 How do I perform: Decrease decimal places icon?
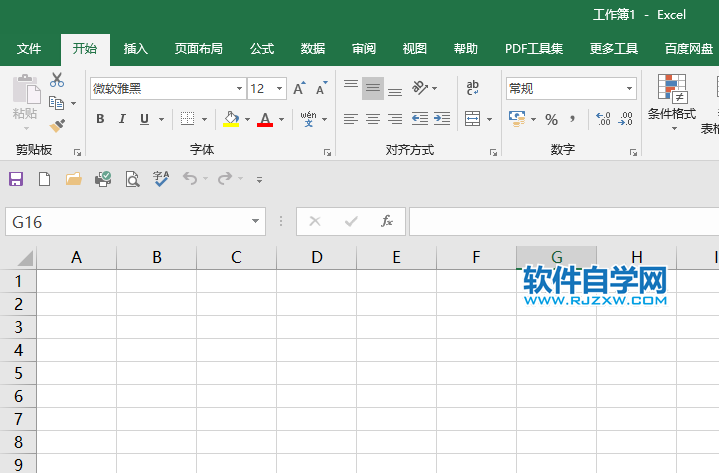pyautogui.click(x=625, y=119)
